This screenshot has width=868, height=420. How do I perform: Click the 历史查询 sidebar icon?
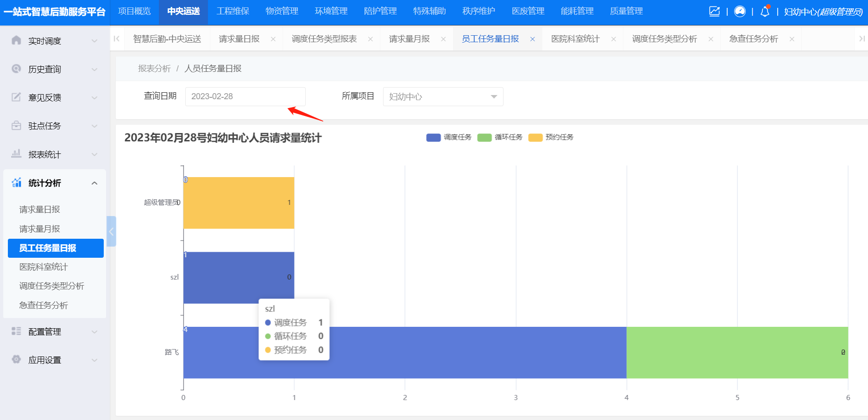[16, 69]
